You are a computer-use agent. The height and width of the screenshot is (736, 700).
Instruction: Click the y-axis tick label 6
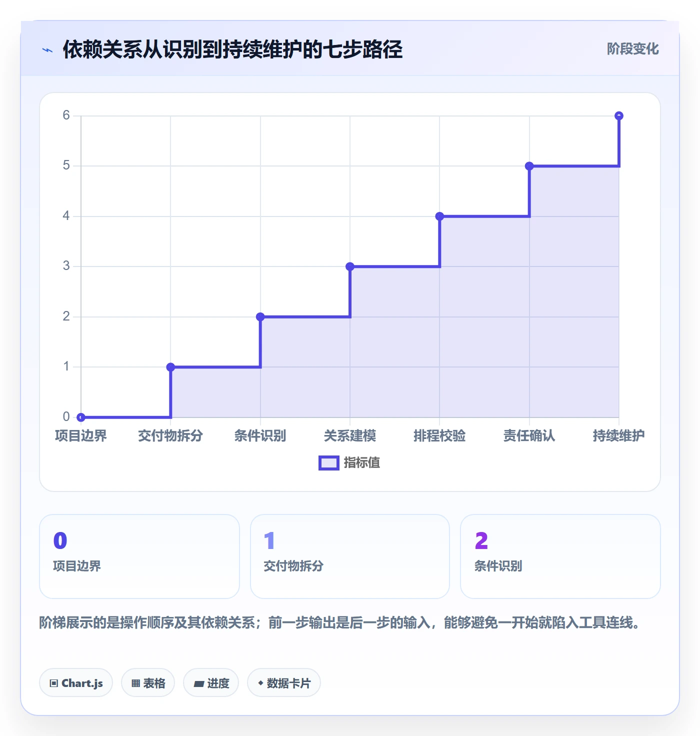point(66,115)
